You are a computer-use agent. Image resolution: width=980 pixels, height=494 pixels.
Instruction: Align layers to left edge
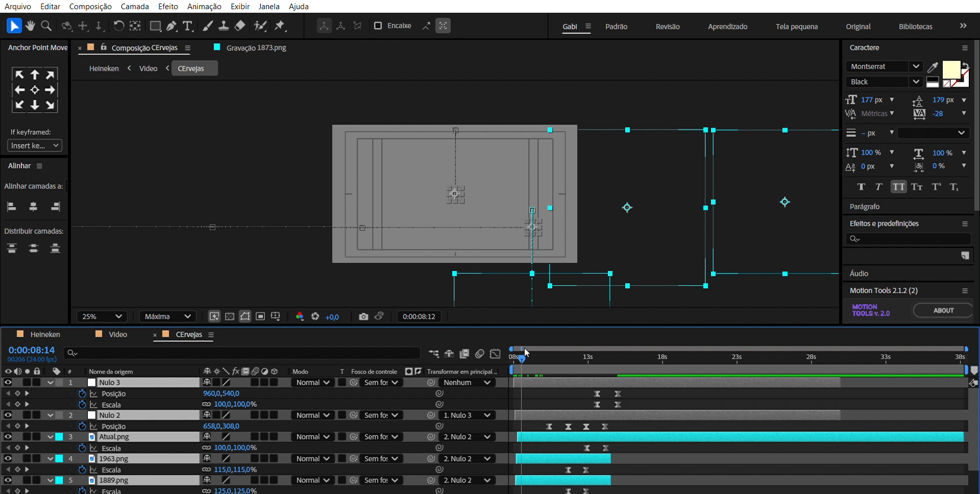click(12, 206)
